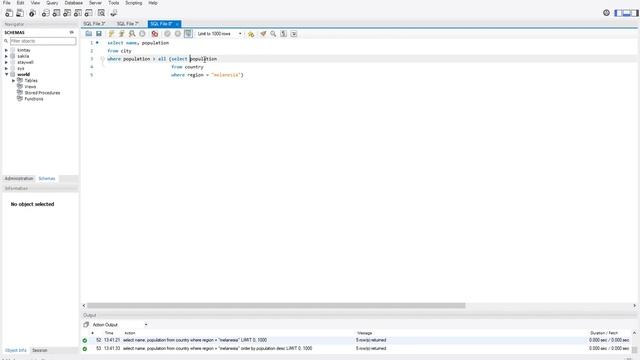Click the create new function icon
640x360 pixels.
coord(88,13)
